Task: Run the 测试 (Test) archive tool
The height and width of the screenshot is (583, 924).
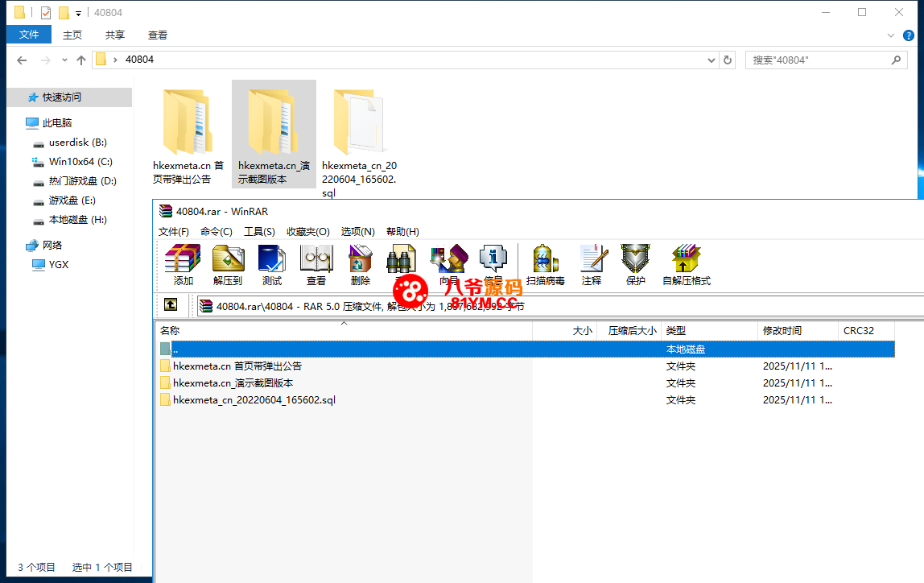Action: click(272, 264)
